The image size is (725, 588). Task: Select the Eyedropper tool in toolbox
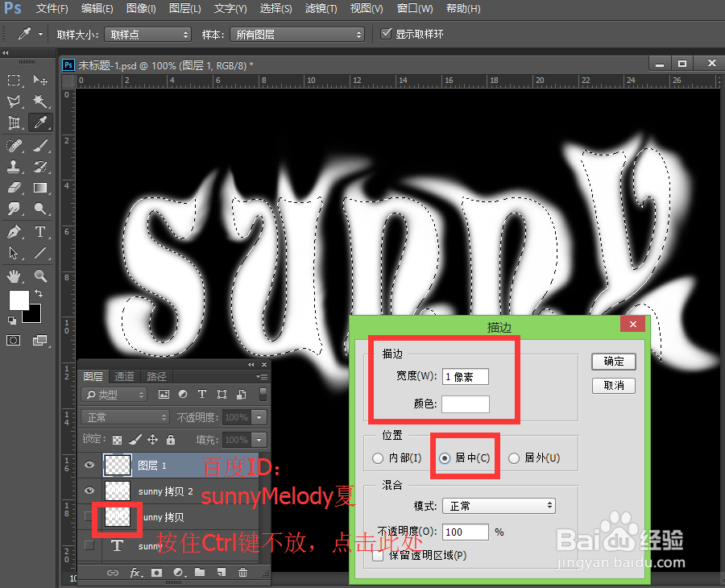tap(40, 122)
